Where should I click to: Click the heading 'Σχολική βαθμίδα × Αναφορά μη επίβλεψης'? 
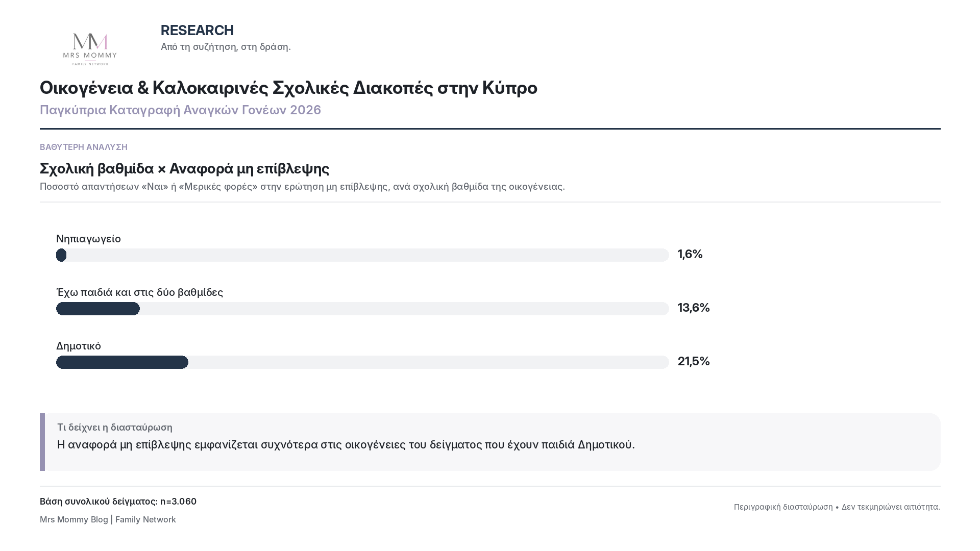pos(184,168)
